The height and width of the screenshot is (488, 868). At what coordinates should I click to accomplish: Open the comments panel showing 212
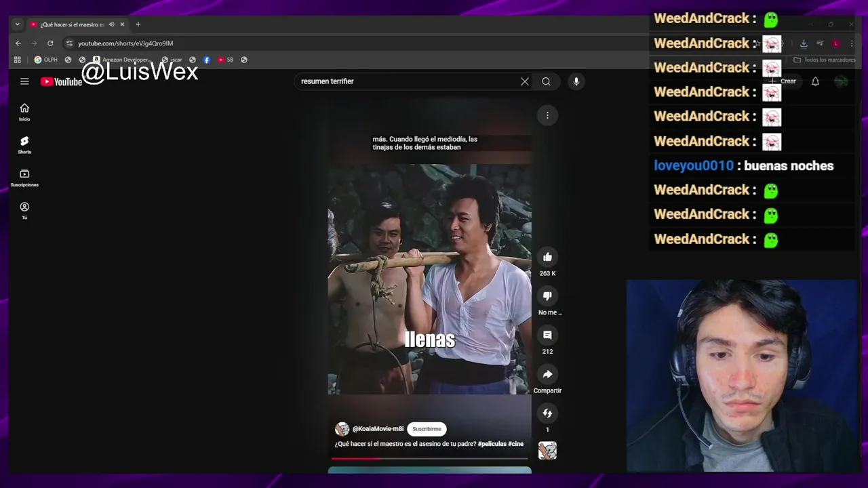(x=547, y=335)
